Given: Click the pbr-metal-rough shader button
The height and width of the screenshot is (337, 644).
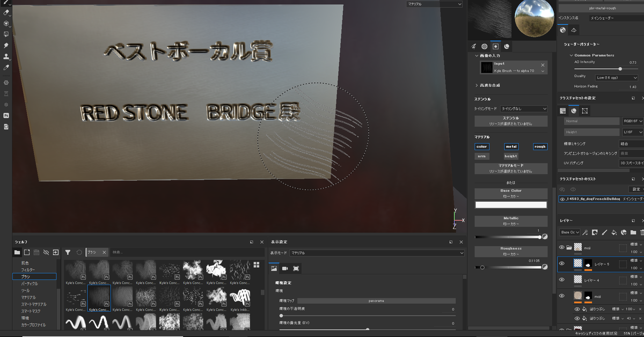Looking at the screenshot, I should coord(601,8).
